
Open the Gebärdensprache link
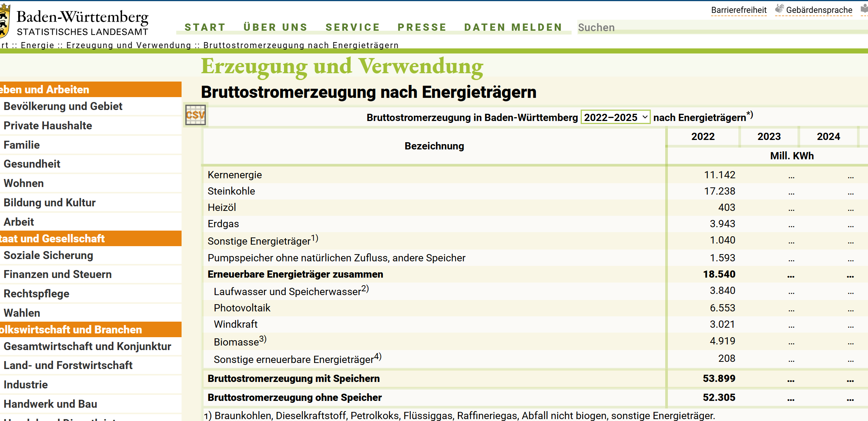point(819,10)
